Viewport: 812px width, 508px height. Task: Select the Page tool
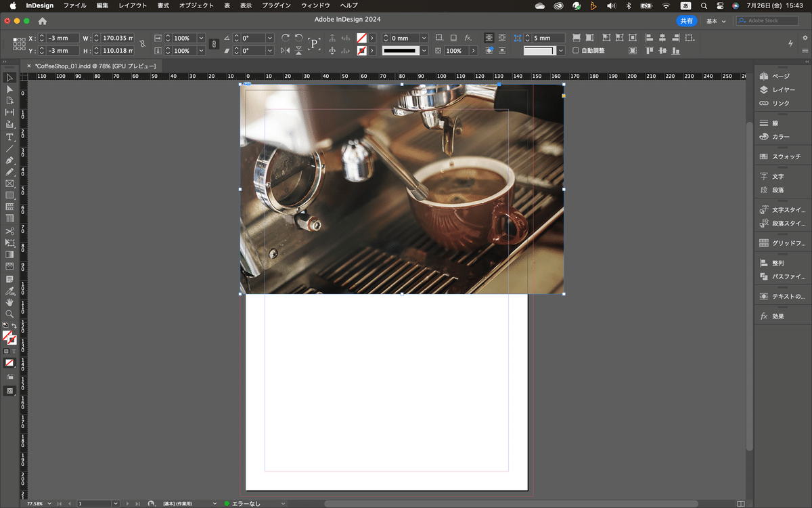(x=9, y=100)
